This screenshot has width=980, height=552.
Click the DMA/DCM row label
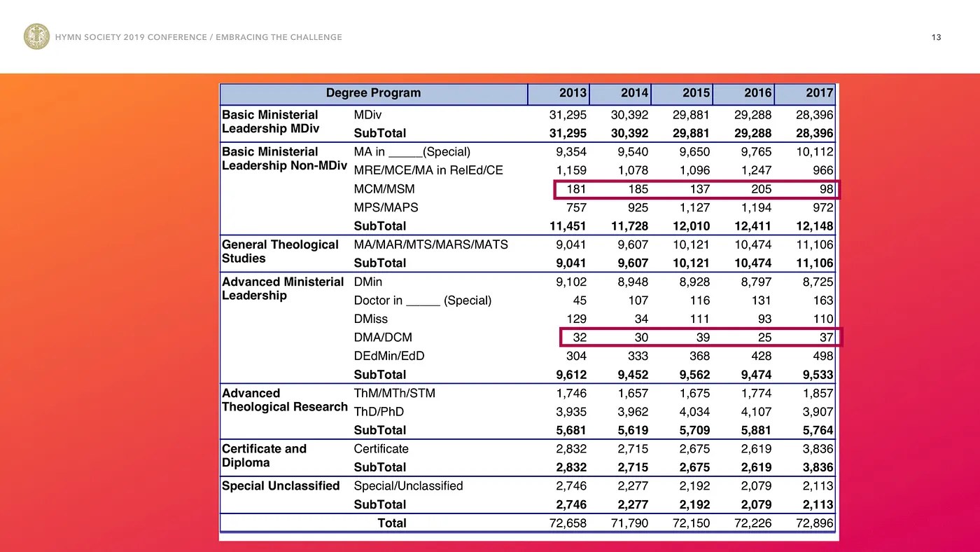383,338
